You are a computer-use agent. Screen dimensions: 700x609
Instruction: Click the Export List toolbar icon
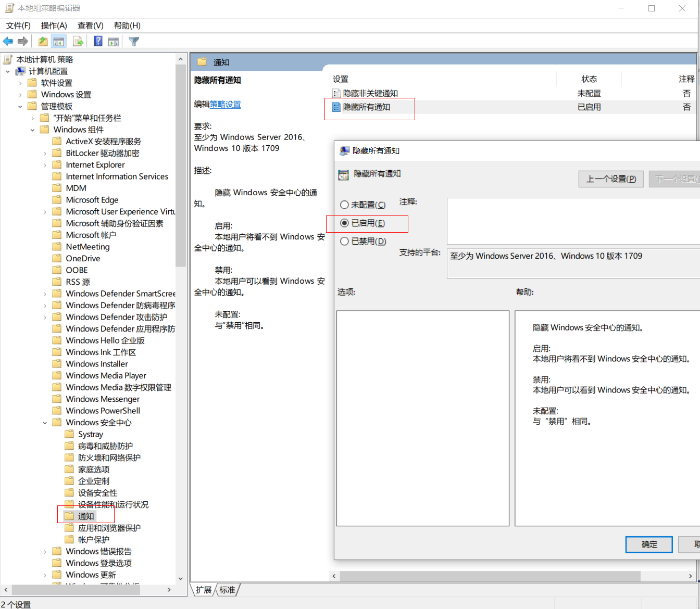pyautogui.click(x=78, y=42)
